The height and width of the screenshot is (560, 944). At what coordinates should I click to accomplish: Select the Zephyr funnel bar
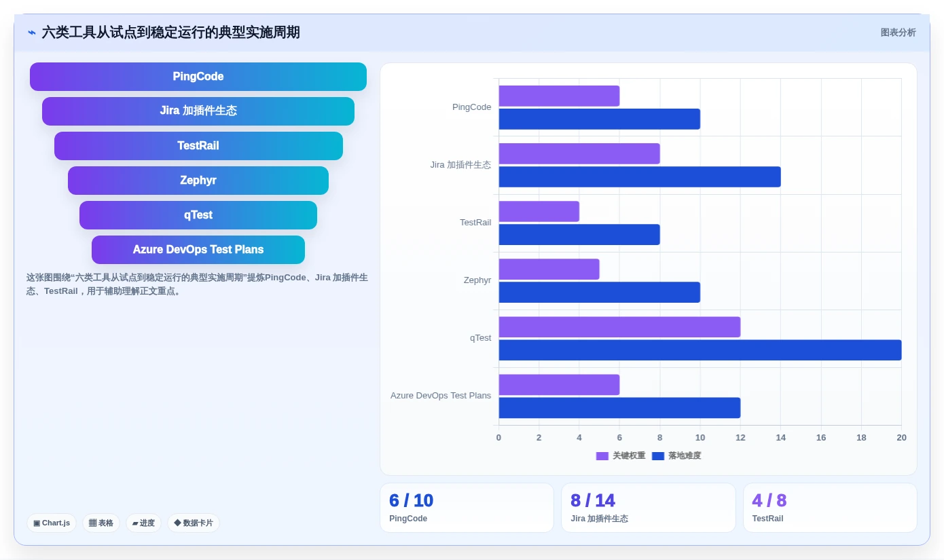coord(198,181)
